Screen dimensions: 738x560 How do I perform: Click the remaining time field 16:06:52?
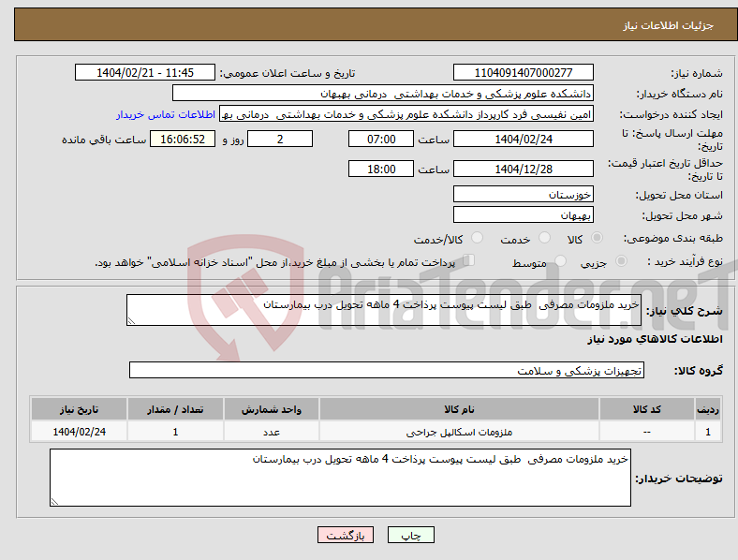pos(183,139)
